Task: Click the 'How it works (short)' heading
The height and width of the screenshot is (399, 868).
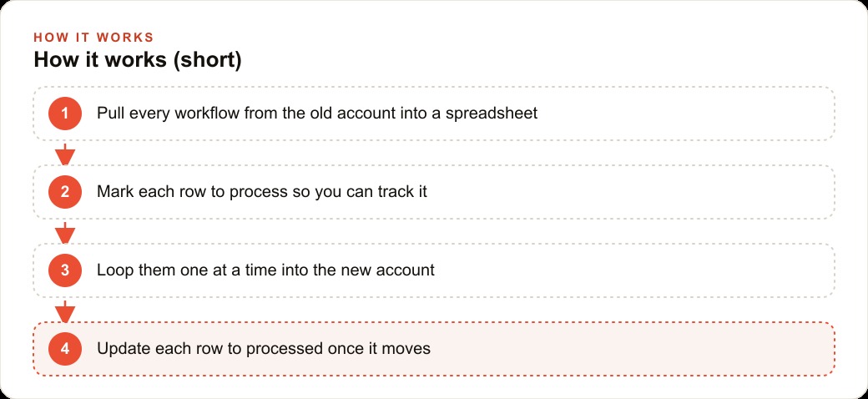Action: 138,60
